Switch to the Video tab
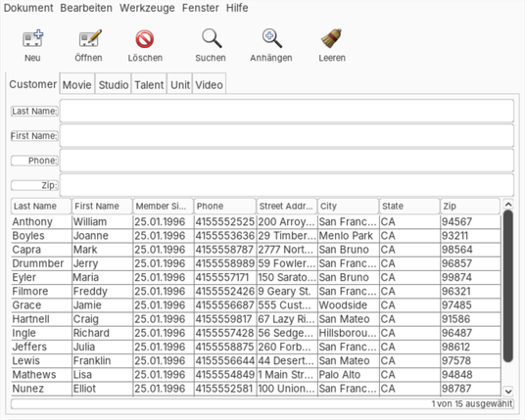Viewport: 525px width, 420px height. 209,84
